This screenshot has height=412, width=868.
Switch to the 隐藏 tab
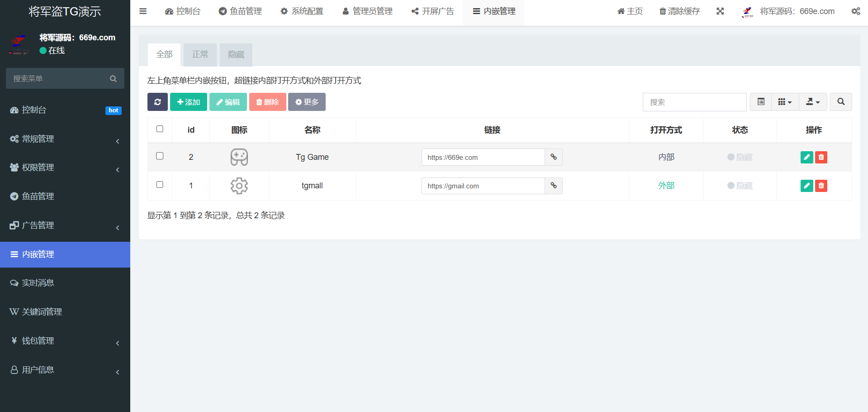236,55
